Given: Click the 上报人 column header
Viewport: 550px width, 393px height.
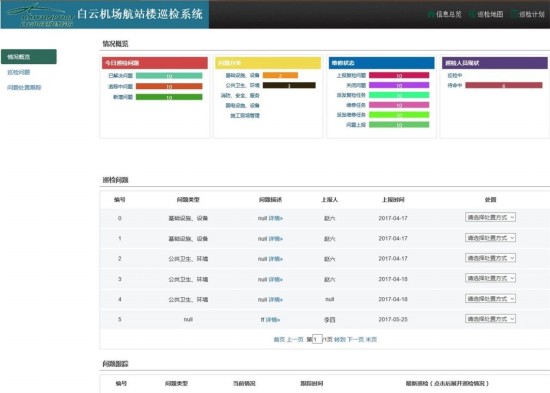Looking at the screenshot, I should [330, 200].
